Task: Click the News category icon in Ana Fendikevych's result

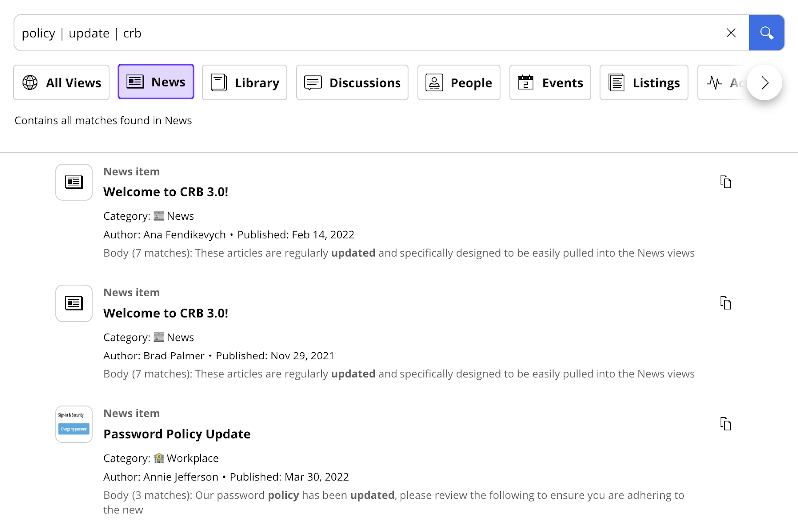Action: pyautogui.click(x=159, y=216)
